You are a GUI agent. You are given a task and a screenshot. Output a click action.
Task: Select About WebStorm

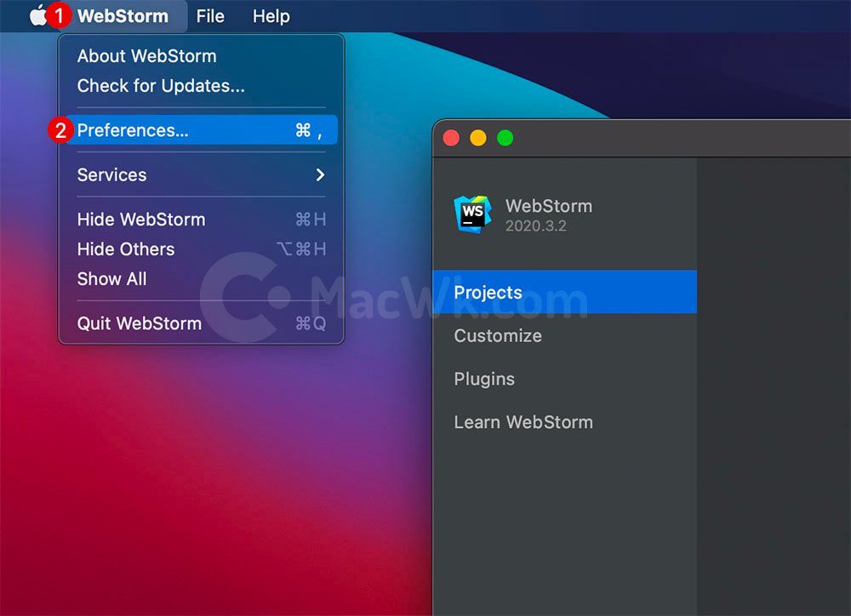(202, 56)
